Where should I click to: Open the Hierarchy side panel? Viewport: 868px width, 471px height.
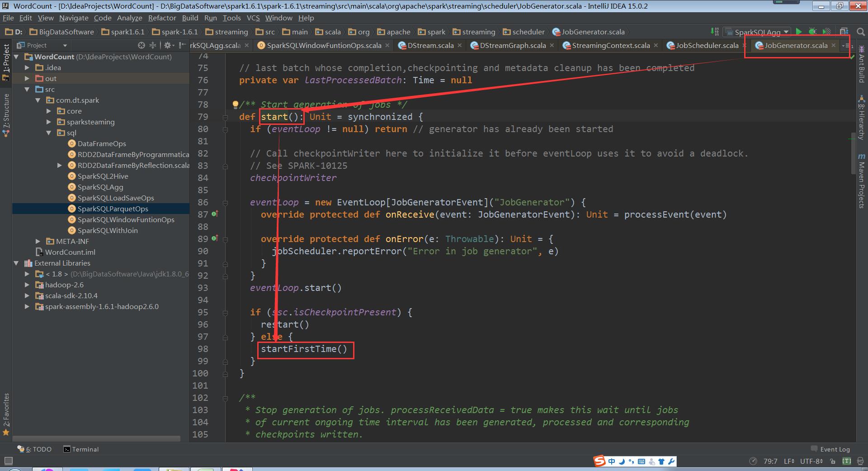coord(862,117)
